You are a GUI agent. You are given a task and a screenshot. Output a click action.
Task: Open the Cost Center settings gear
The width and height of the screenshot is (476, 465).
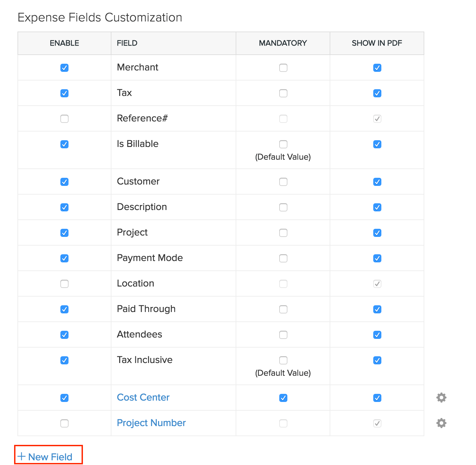[x=441, y=398]
